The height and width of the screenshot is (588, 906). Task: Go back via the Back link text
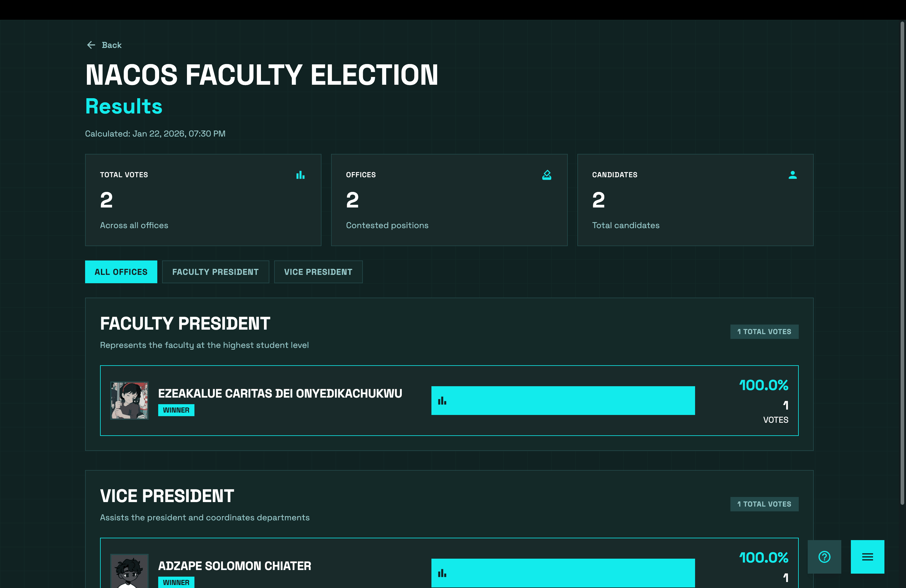click(111, 45)
